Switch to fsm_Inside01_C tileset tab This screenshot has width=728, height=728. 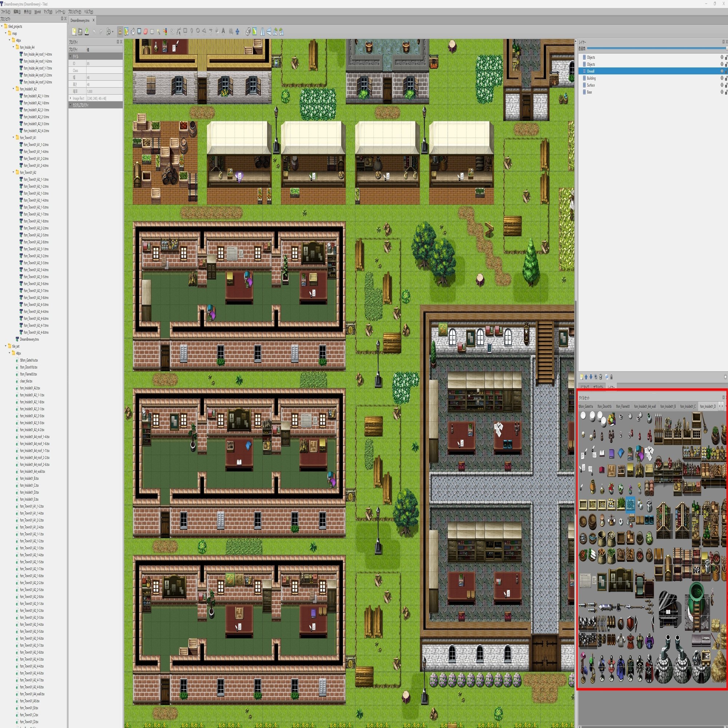(x=688, y=406)
